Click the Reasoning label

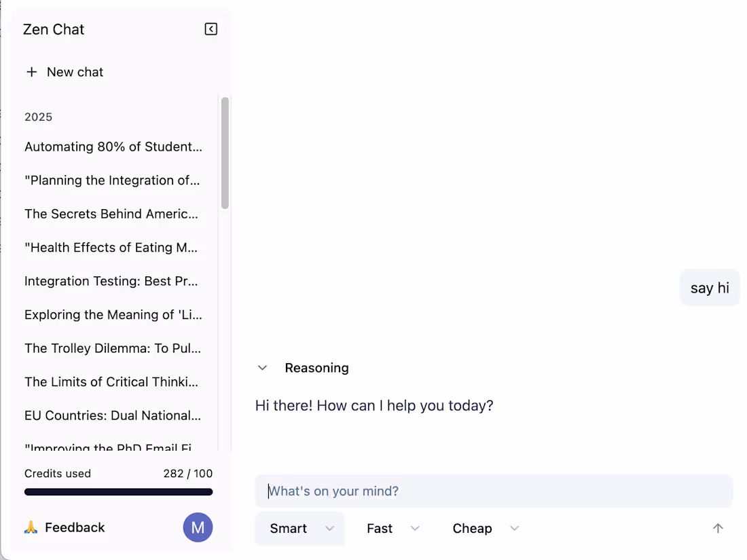[317, 368]
